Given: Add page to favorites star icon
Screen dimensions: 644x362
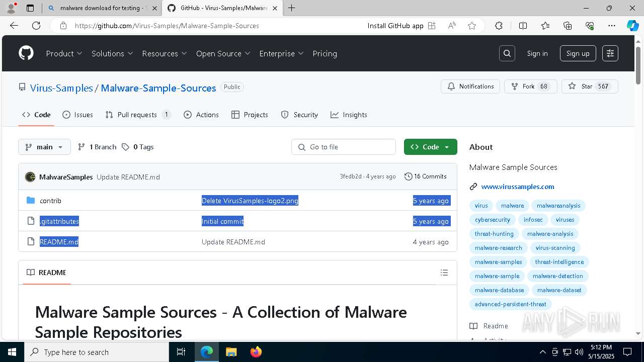Looking at the screenshot, I should [472, 26].
